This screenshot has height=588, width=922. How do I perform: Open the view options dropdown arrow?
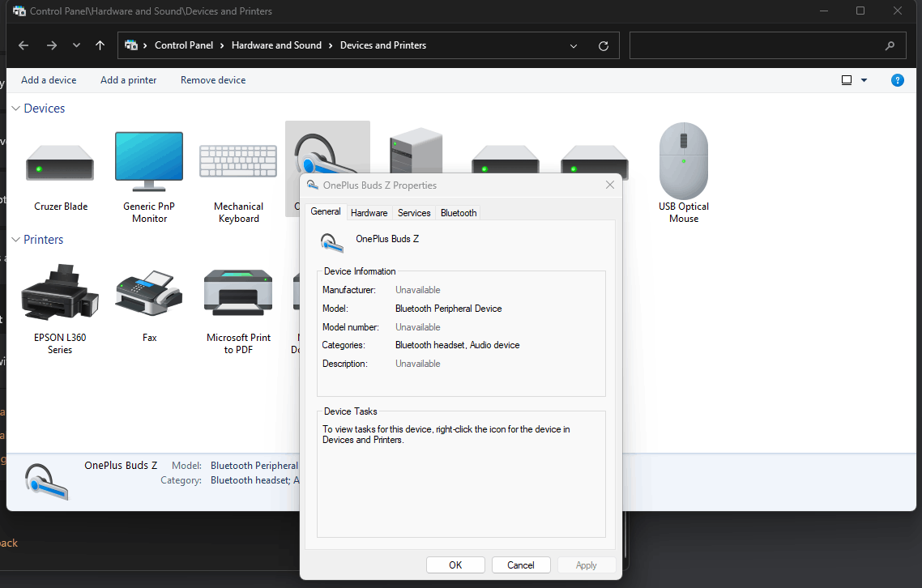(x=864, y=80)
